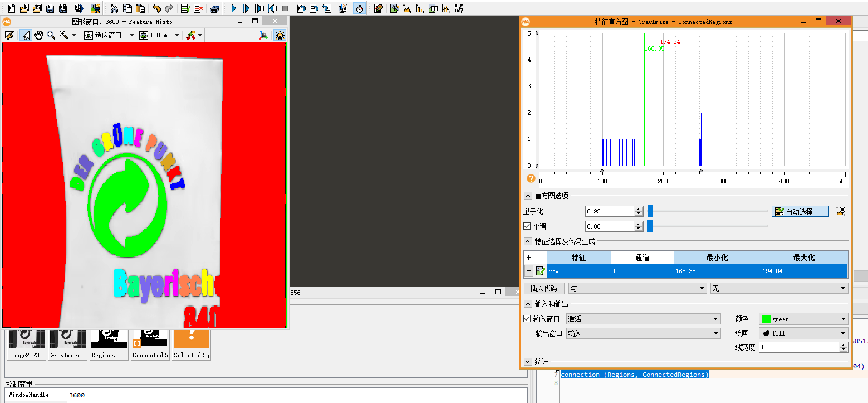The image size is (868, 403).
Task: Toggle the 3D axes icon in graphics window
Action: pos(263,35)
